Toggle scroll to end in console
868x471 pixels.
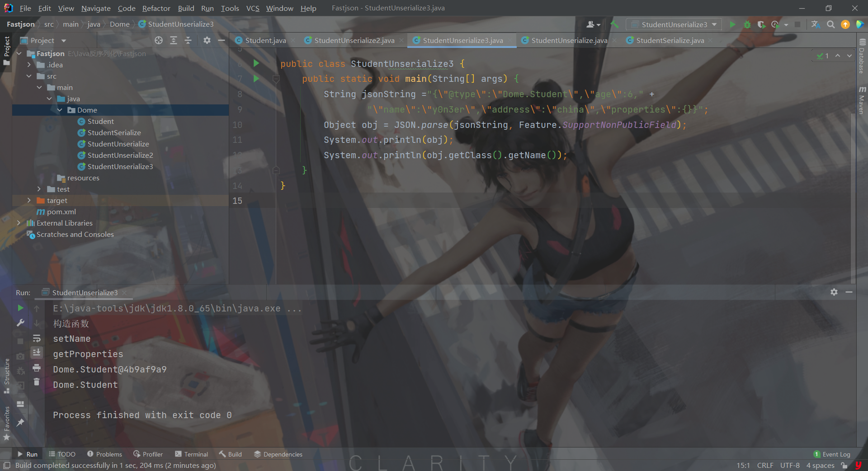(37, 352)
